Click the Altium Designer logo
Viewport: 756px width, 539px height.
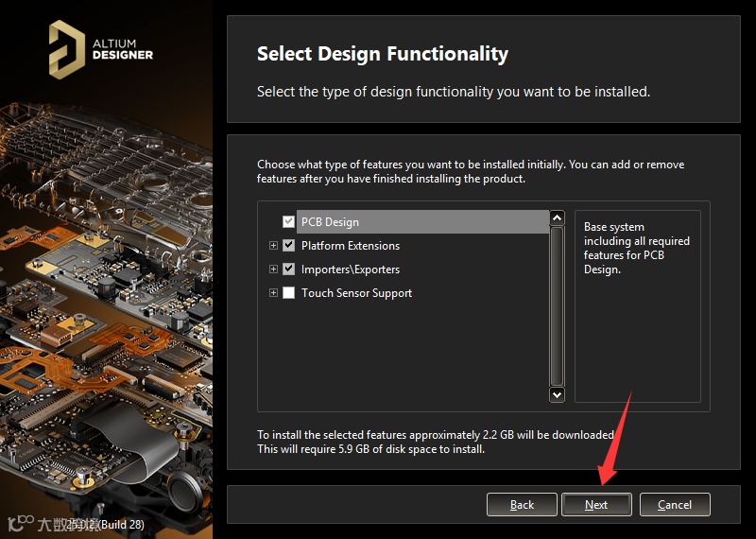(x=101, y=49)
